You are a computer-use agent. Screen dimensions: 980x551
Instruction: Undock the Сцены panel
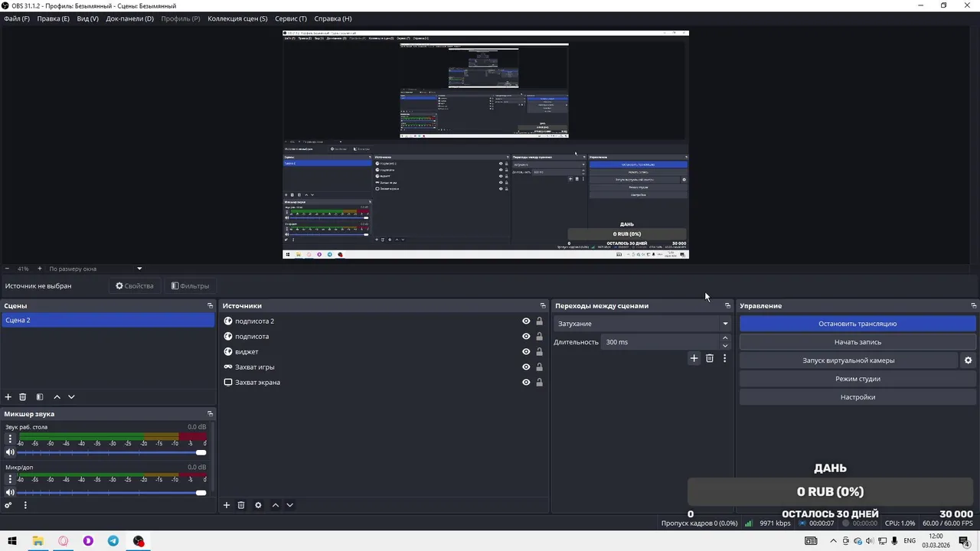(210, 306)
